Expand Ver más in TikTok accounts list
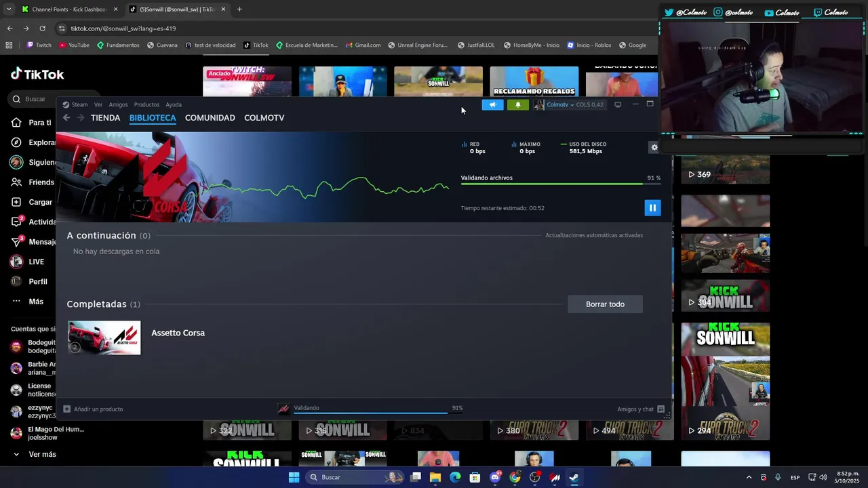Viewport: 868px width, 488px height. (34, 454)
